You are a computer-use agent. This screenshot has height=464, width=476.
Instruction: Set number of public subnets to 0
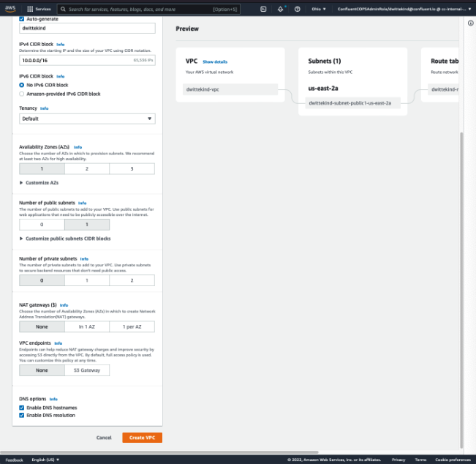pyautogui.click(x=42, y=225)
